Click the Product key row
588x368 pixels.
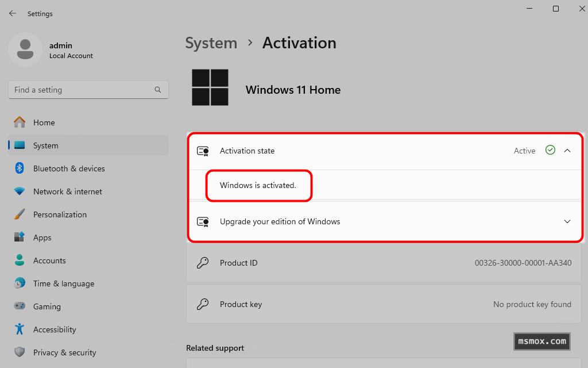click(384, 304)
